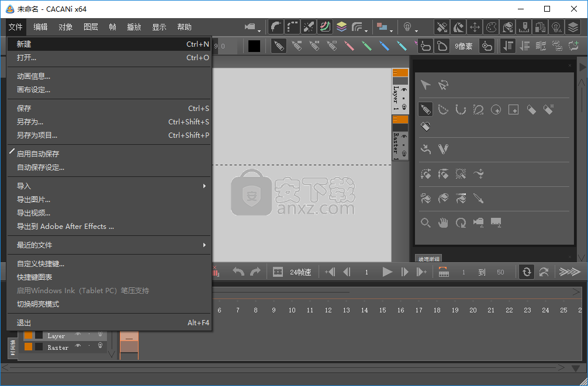Image resolution: width=588 pixels, height=386 pixels.
Task: Click the 24帧速 frame rate label
Action: 300,273
